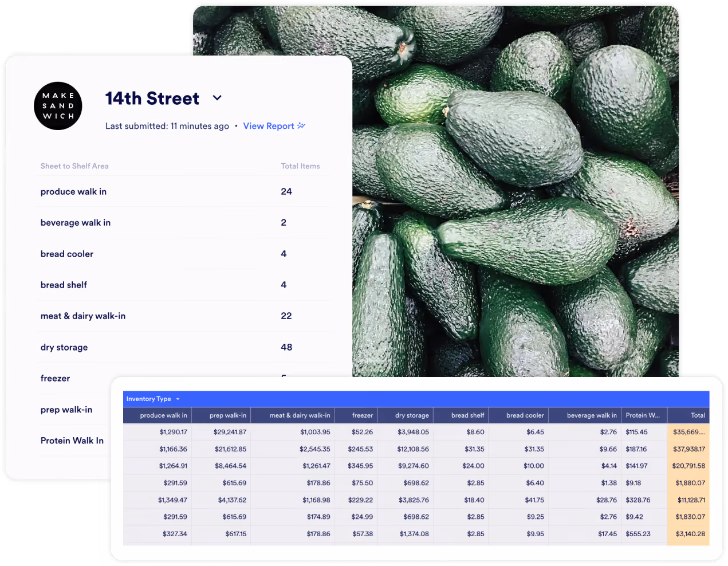Click the Total Items column header
This screenshot has width=728, height=566.
(x=300, y=166)
